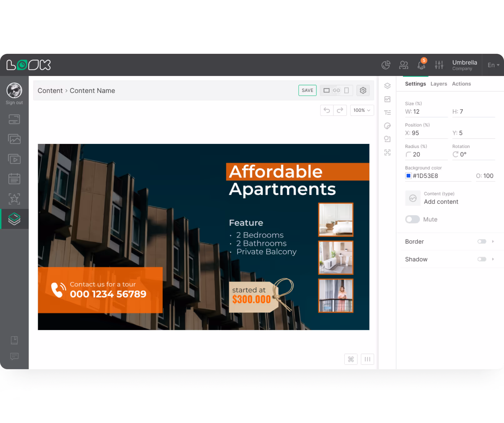Click the SAVE button
The image size is (504, 423).
pyautogui.click(x=307, y=90)
